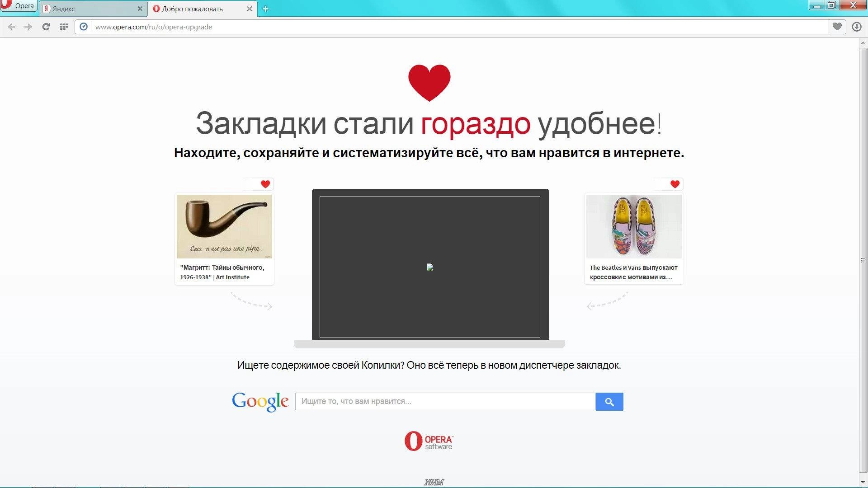Click the blue search magnifier button
Viewport: 868px width, 488px height.
609,401
